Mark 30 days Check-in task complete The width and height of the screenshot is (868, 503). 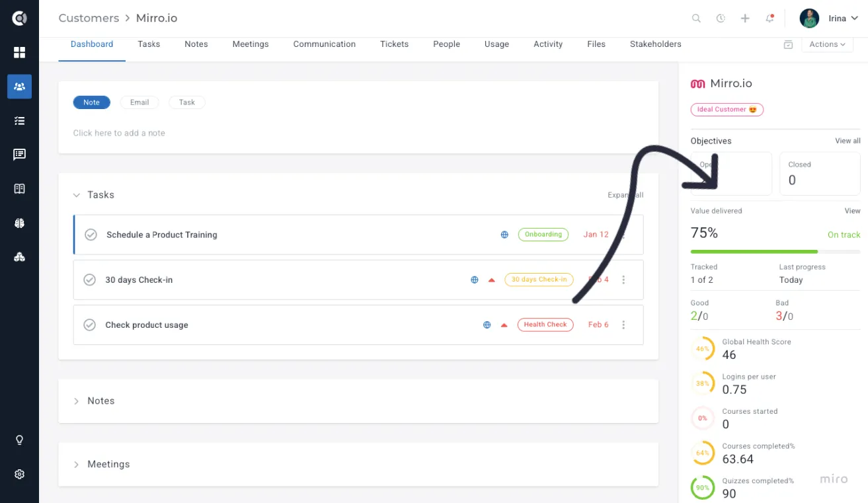[90, 280]
